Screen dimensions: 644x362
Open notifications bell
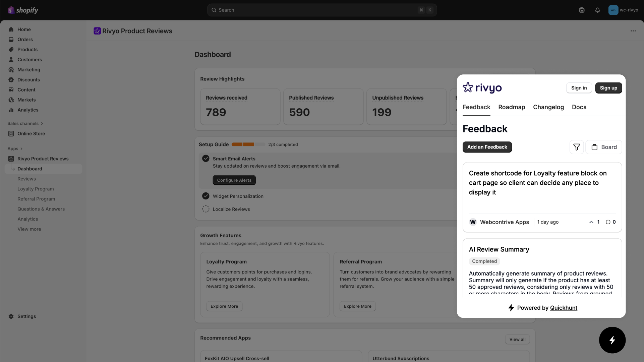(x=597, y=10)
